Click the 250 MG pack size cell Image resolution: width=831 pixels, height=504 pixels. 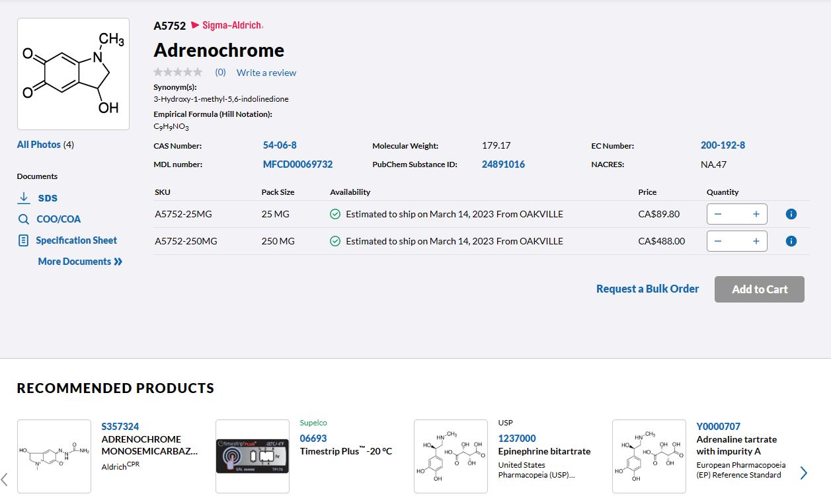coord(278,241)
